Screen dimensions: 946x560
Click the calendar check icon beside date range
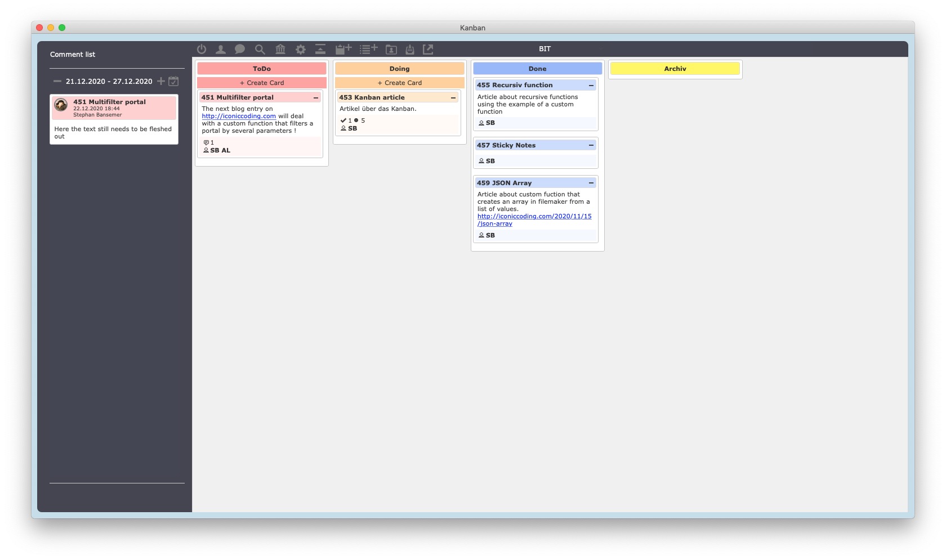174,82
